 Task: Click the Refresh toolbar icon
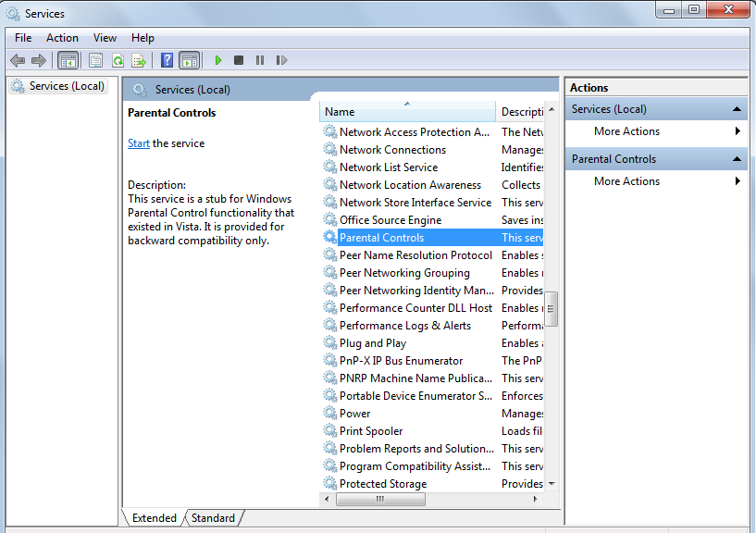pyautogui.click(x=118, y=60)
